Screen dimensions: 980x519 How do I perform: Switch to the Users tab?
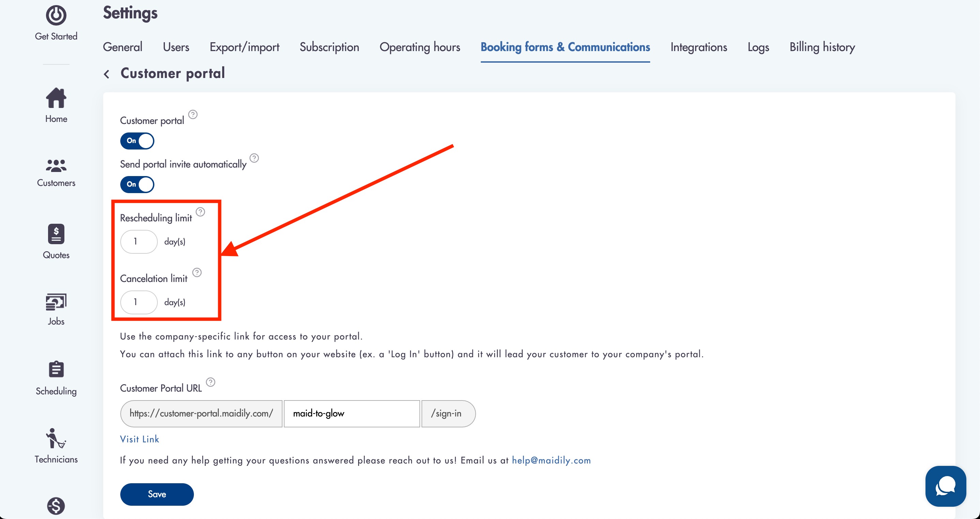pos(176,47)
